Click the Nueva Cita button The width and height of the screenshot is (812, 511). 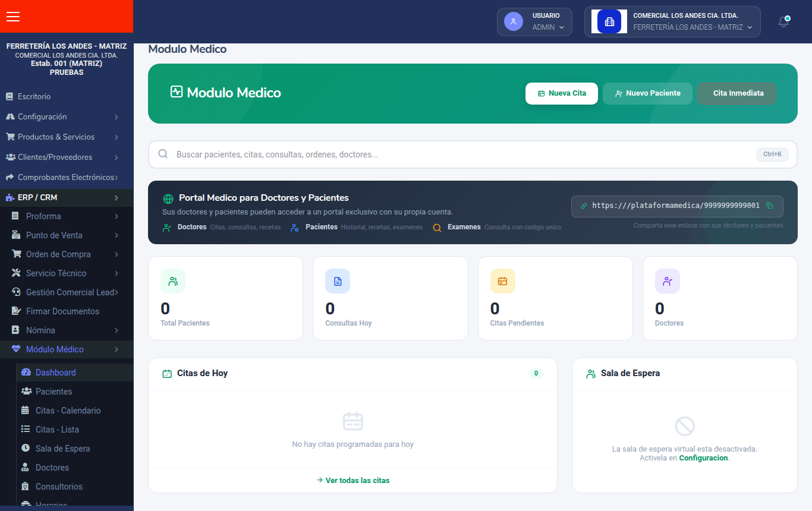pyautogui.click(x=562, y=93)
